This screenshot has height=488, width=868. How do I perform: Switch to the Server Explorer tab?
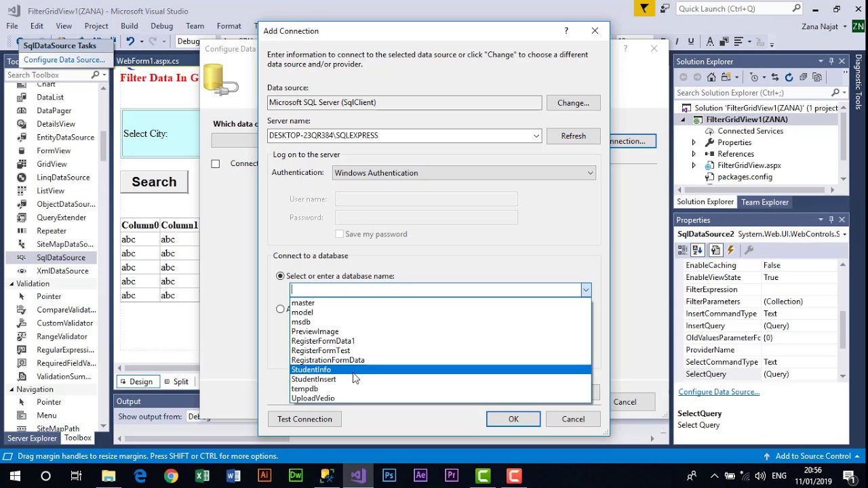pos(32,439)
